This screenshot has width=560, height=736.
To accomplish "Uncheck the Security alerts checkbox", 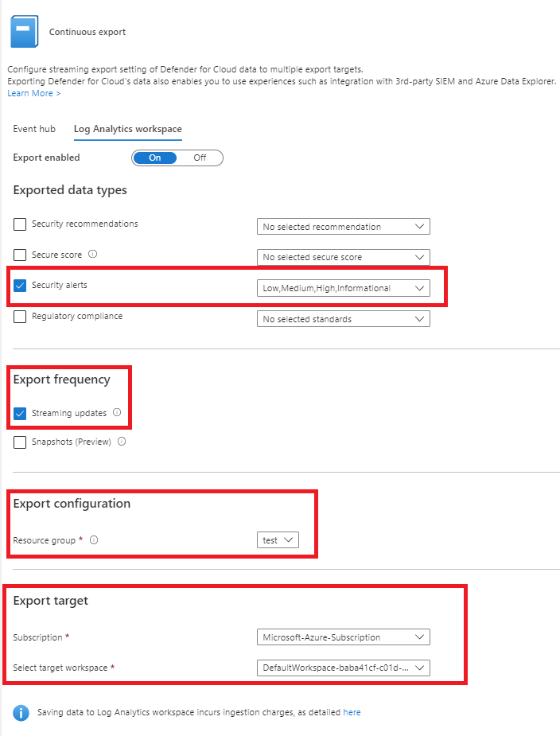I will (x=21, y=285).
